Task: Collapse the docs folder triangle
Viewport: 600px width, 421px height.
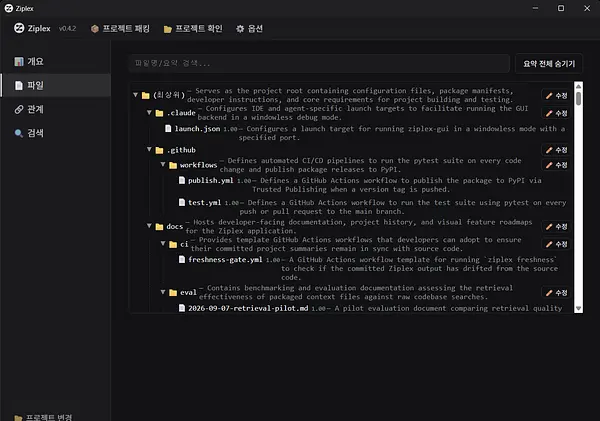Action: (x=149, y=226)
